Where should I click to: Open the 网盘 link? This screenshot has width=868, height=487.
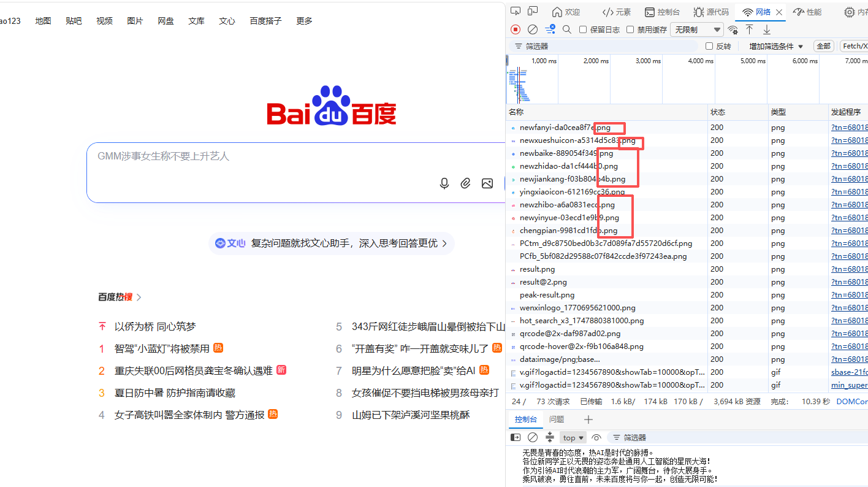click(166, 21)
